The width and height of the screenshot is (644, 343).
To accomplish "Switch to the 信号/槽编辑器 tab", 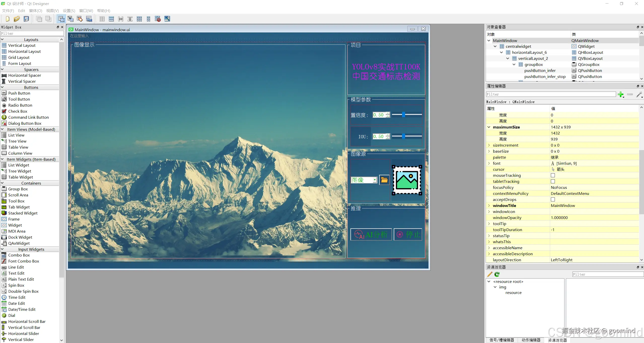I will point(502,340).
